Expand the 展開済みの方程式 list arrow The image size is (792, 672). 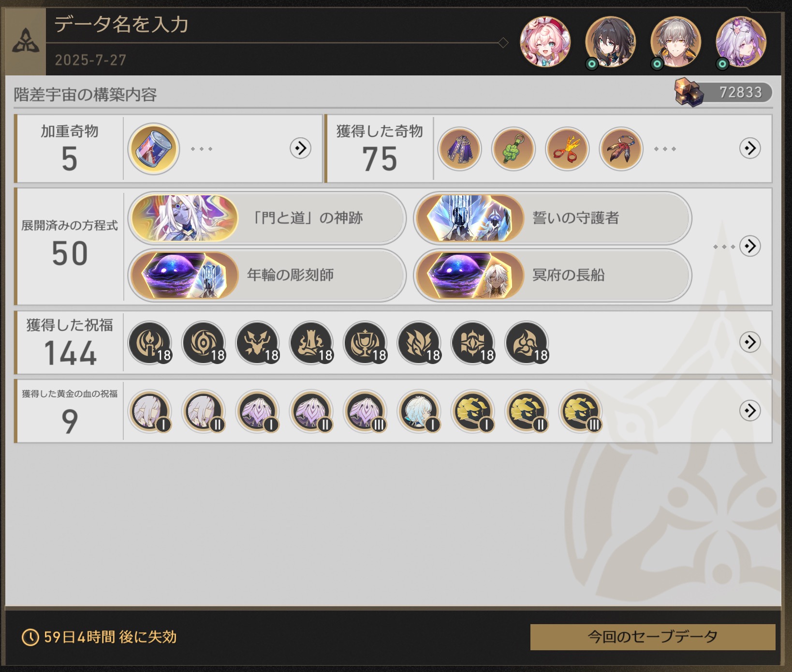pyautogui.click(x=750, y=246)
